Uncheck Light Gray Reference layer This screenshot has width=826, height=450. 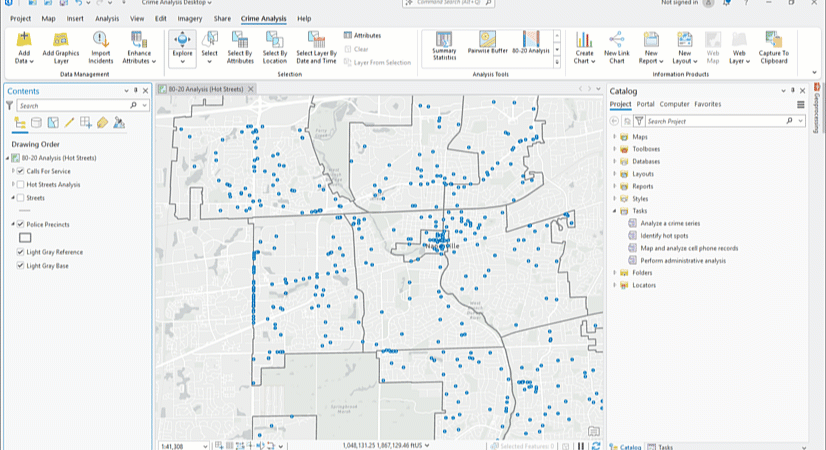pos(21,252)
